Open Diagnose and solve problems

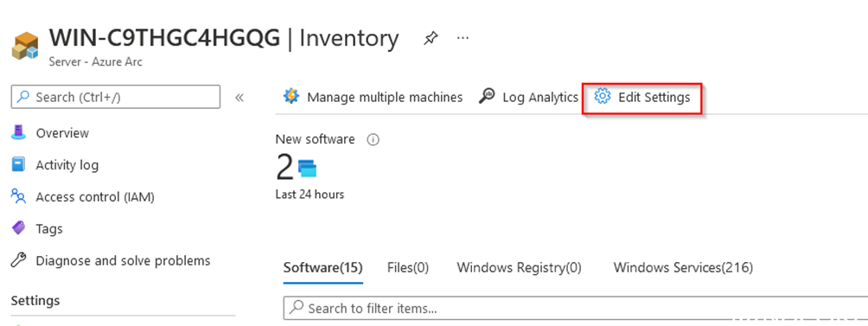pos(123,260)
